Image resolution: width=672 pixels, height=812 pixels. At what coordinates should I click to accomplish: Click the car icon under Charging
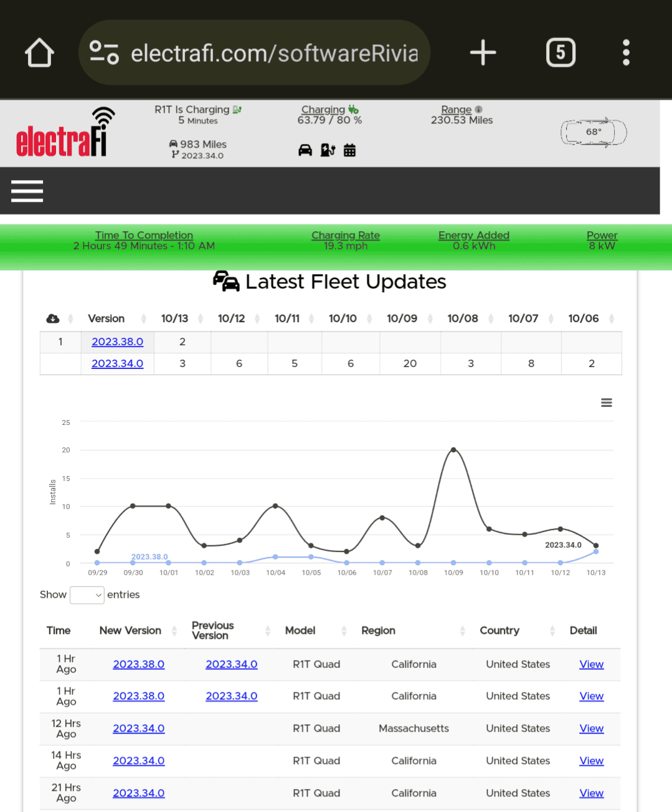click(x=305, y=150)
